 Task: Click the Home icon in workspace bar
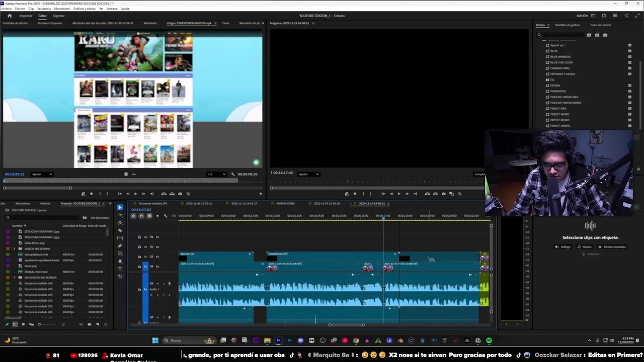[x=9, y=16]
